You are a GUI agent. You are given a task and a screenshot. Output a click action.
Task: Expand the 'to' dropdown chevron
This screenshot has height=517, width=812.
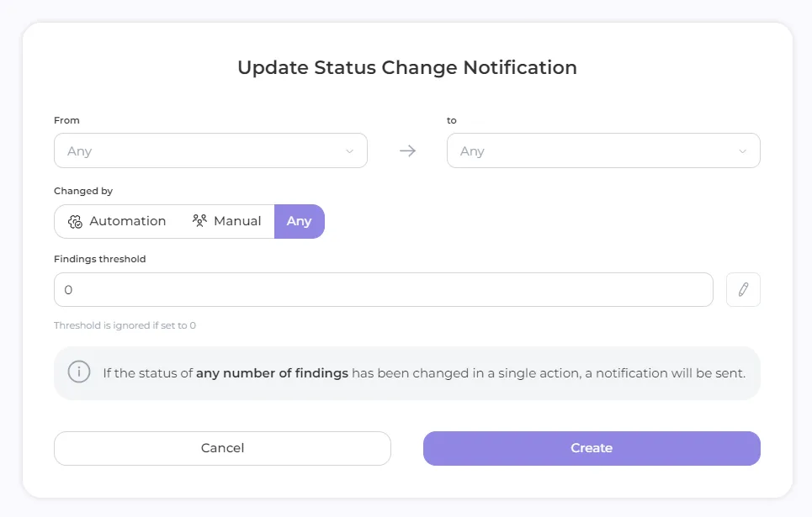click(x=742, y=151)
